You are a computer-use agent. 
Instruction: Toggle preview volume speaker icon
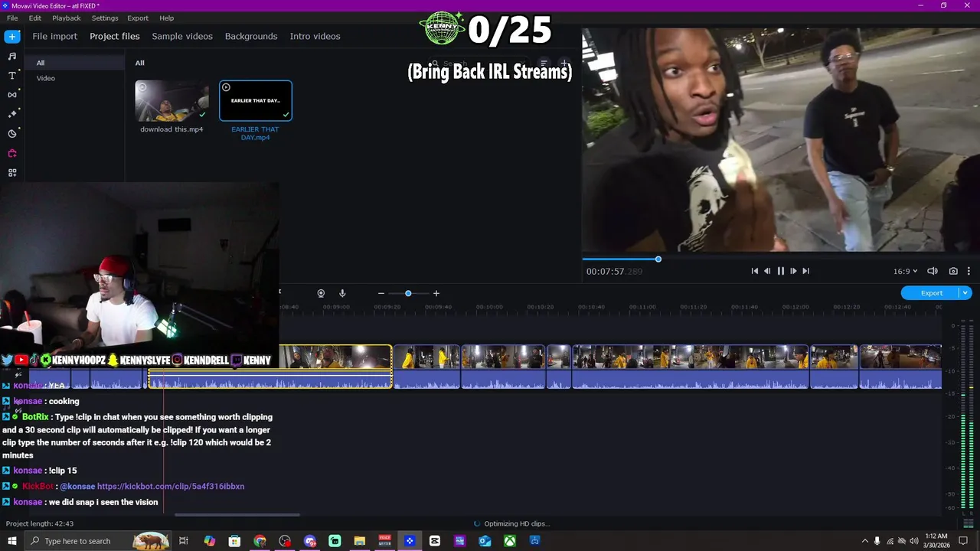(x=933, y=271)
